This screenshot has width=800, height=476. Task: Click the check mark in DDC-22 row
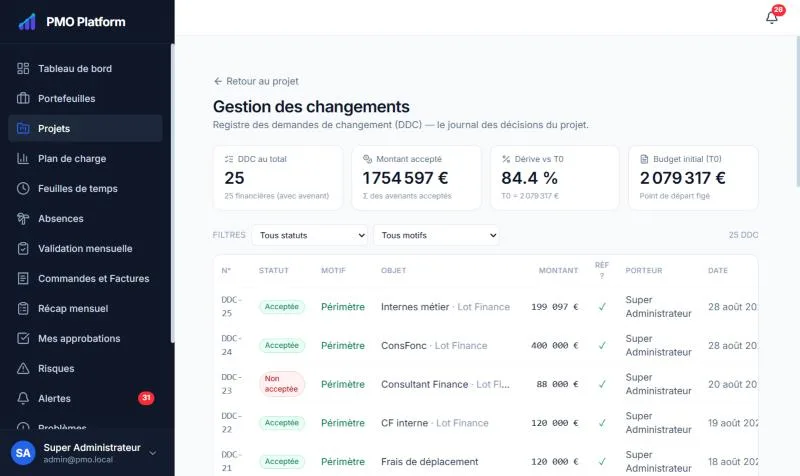[602, 423]
